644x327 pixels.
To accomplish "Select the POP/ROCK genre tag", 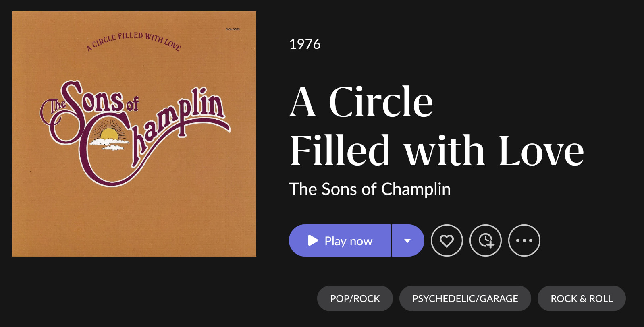I will click(x=355, y=298).
